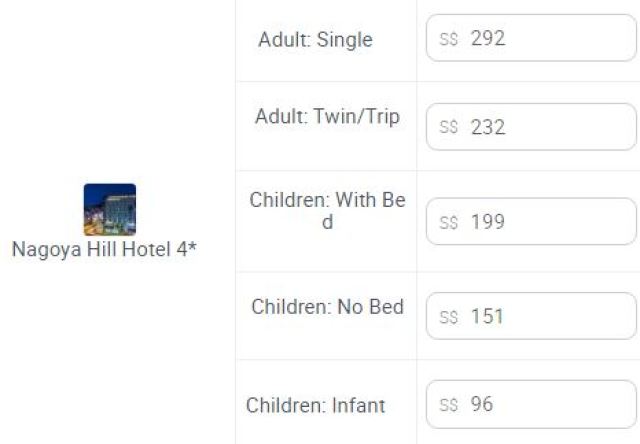Screen dimensions: 640x444
Task: Place cursor on the 199 value
Action: (x=488, y=222)
